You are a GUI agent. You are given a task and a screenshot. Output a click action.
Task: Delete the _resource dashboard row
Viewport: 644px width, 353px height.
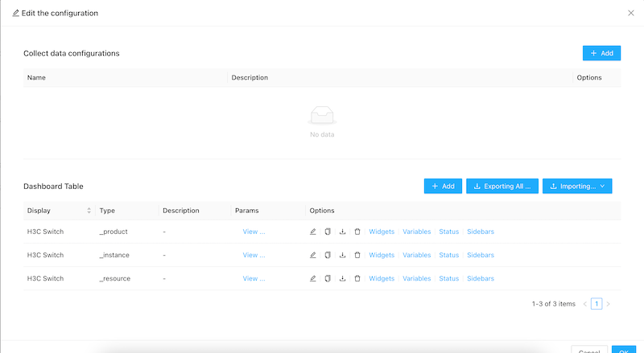357,278
